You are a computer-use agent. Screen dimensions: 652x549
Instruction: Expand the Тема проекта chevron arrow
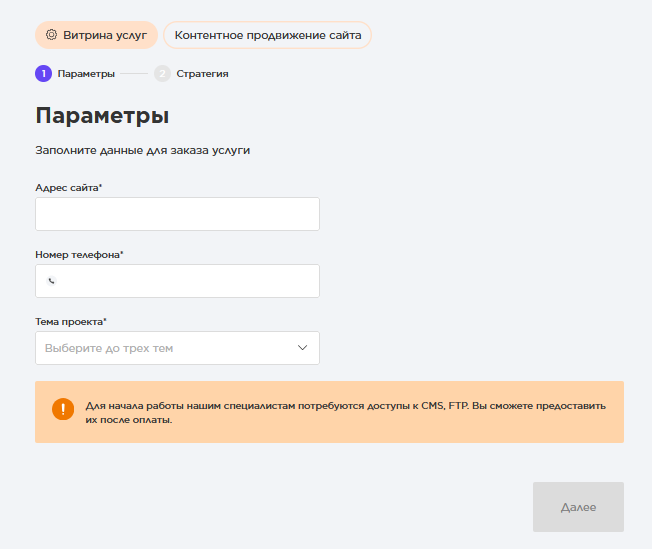303,348
